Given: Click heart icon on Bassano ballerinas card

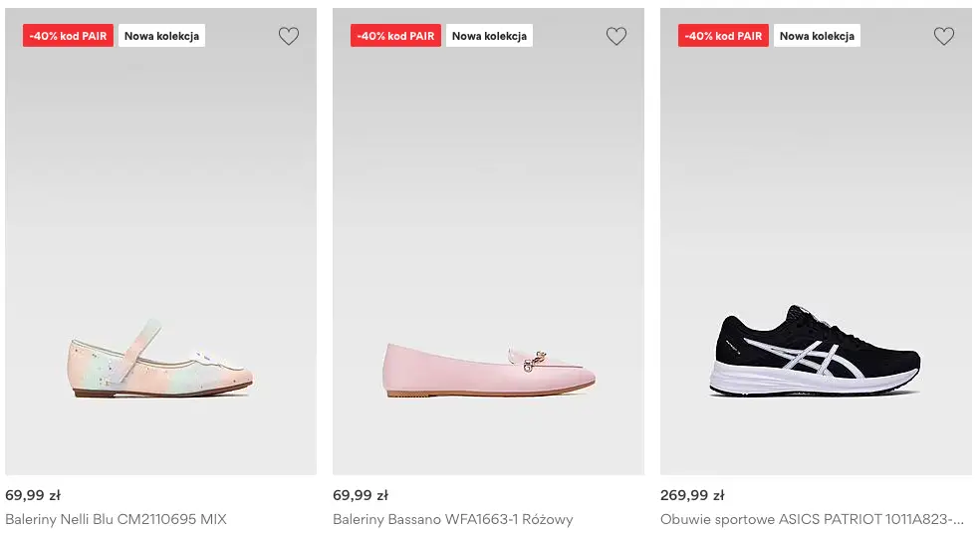Looking at the screenshot, I should coord(616,37).
